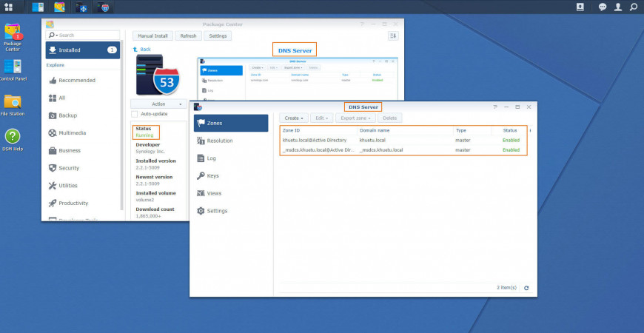
Task: Open the DSM search magnifier icon
Action: 634,7
